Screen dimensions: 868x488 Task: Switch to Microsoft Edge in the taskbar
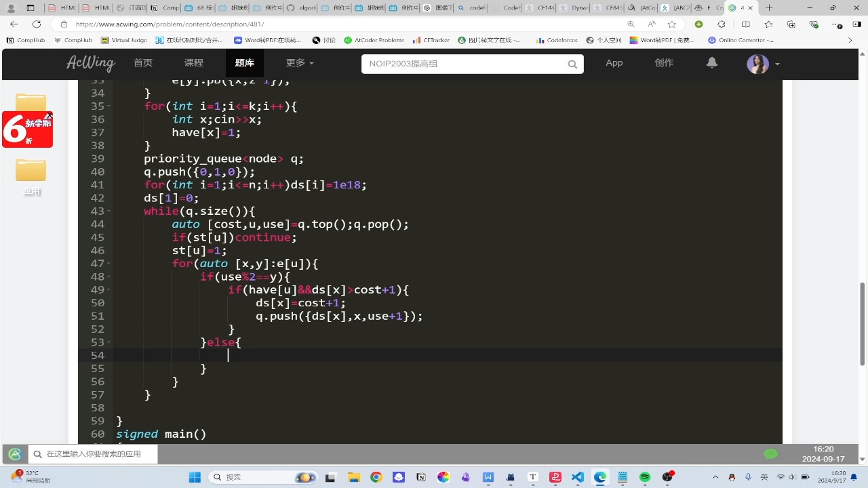[600, 477]
